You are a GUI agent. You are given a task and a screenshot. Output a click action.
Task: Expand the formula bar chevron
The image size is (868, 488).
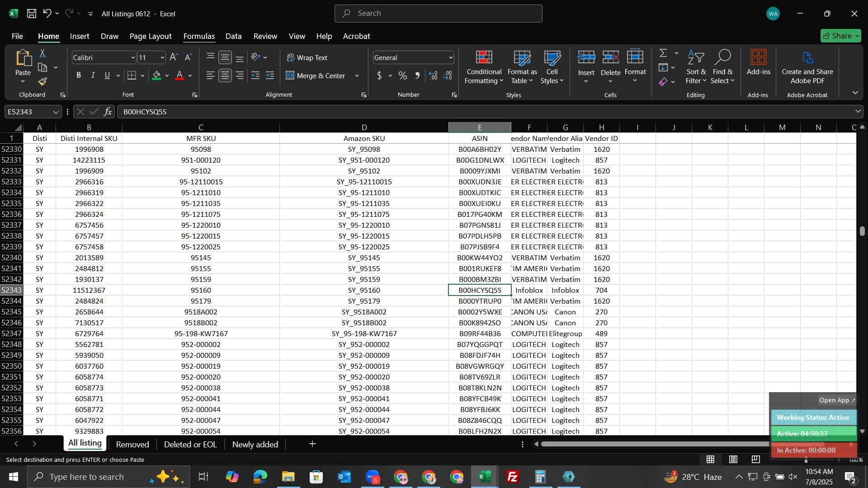858,112
